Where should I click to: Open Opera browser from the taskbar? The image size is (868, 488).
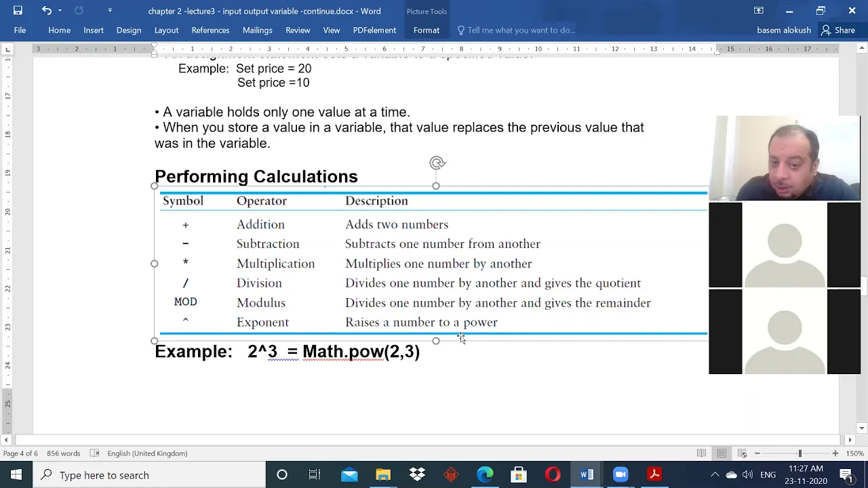tap(553, 474)
